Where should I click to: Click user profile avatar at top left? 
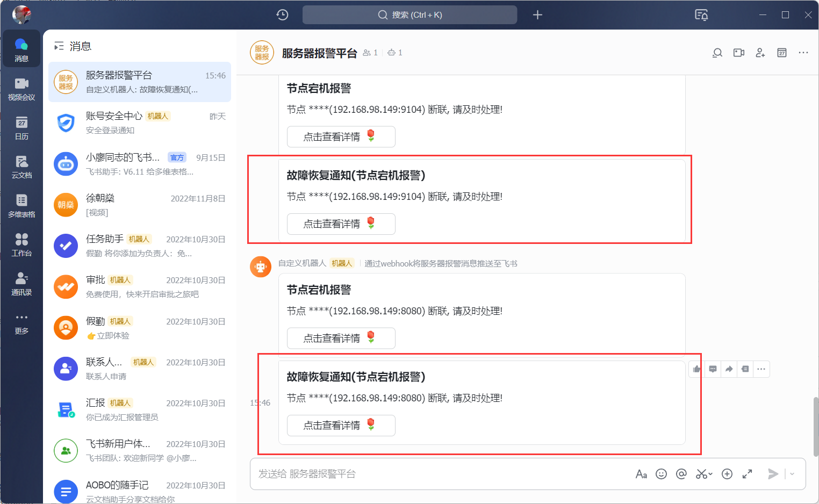[x=21, y=15]
